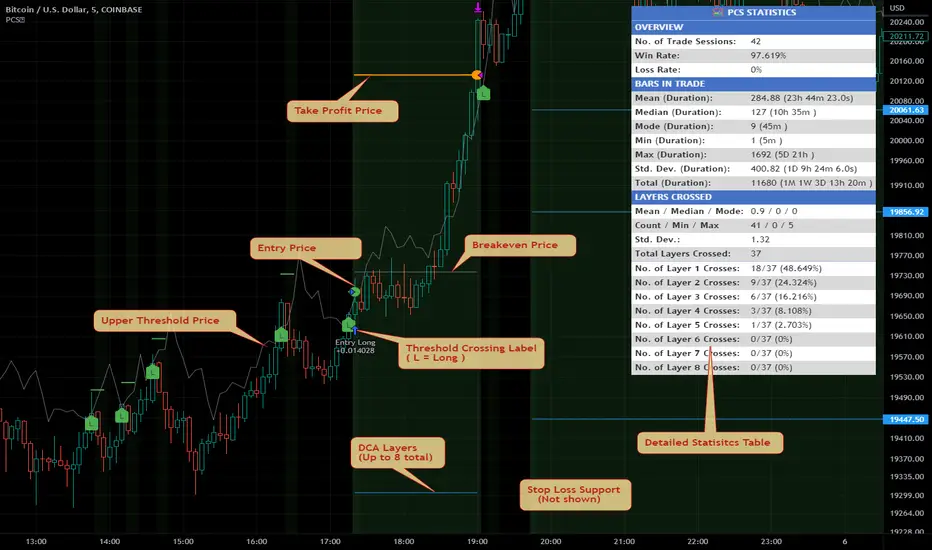Screen dimensions: 932x550
Task: Click the PCS STATISTICS table header
Action: [x=753, y=12]
